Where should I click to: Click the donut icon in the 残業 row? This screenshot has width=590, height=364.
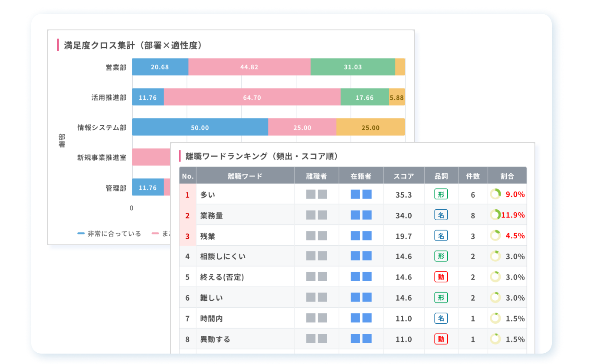tap(495, 235)
